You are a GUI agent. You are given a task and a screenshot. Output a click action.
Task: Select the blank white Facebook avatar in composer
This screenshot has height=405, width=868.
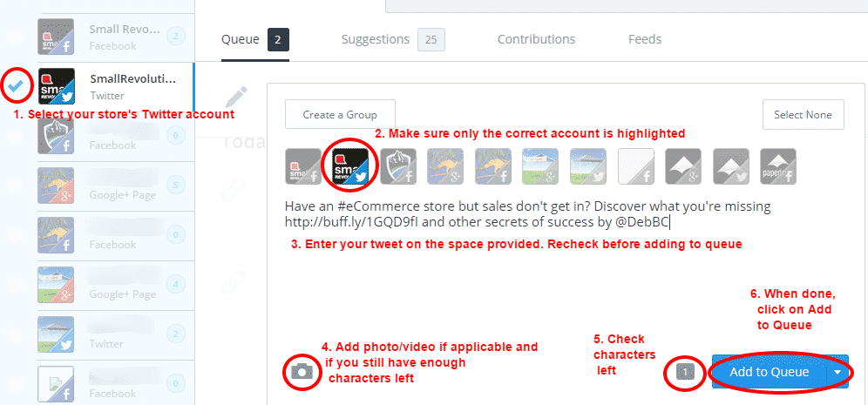coord(635,166)
